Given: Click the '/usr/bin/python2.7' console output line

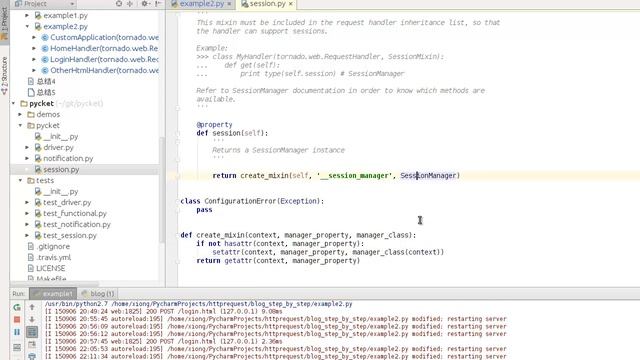Looking at the screenshot, I should click(198, 304).
